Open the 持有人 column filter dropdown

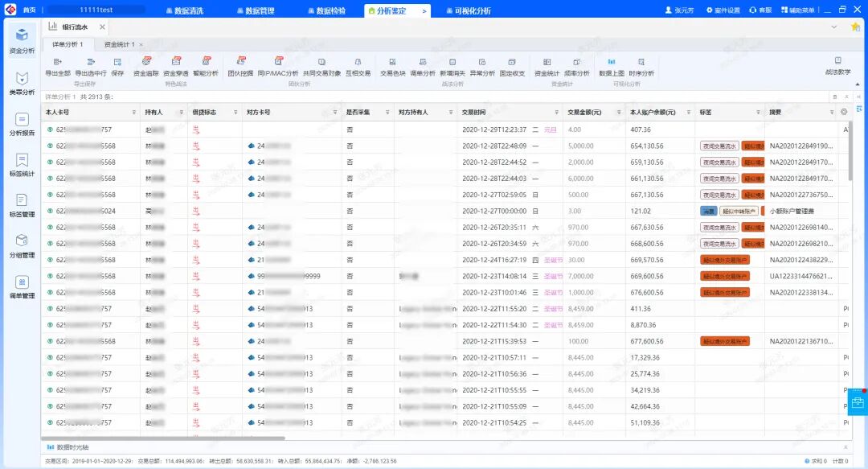(x=181, y=113)
